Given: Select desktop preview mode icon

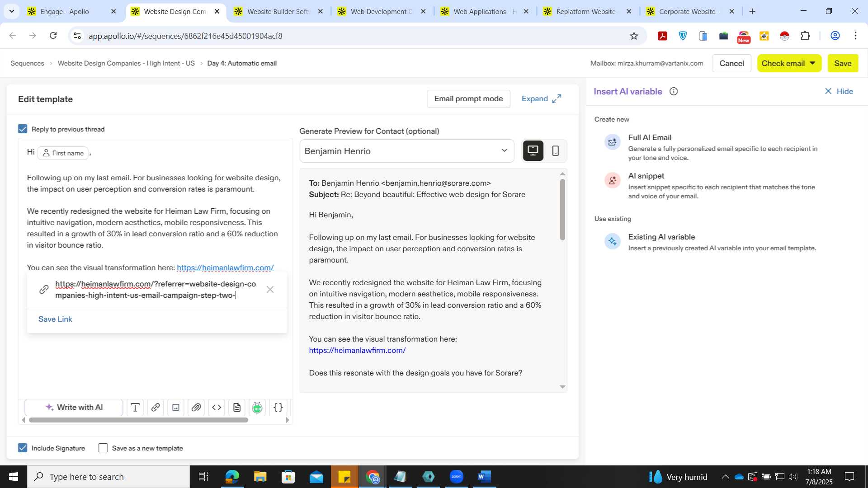Looking at the screenshot, I should (x=533, y=150).
